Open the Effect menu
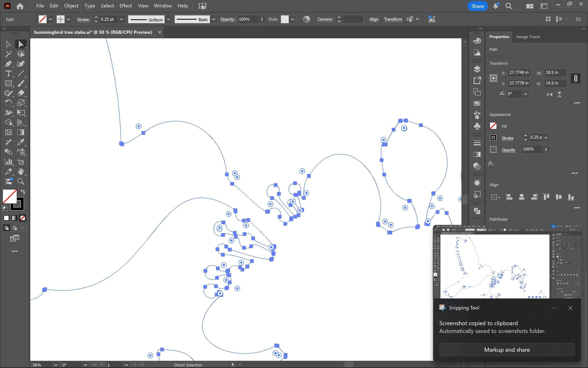This screenshot has width=588, height=368. pyautogui.click(x=125, y=6)
